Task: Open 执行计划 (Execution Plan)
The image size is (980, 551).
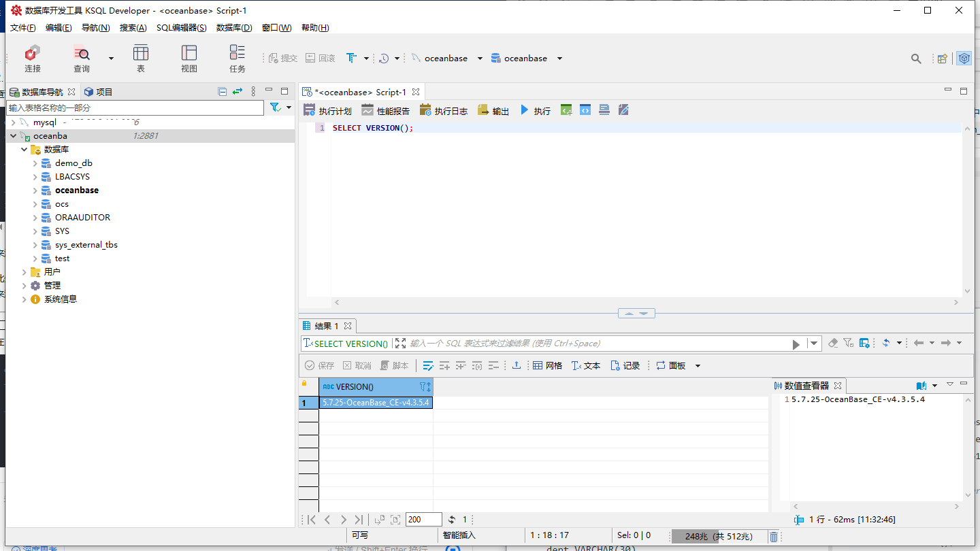Action: [x=327, y=110]
